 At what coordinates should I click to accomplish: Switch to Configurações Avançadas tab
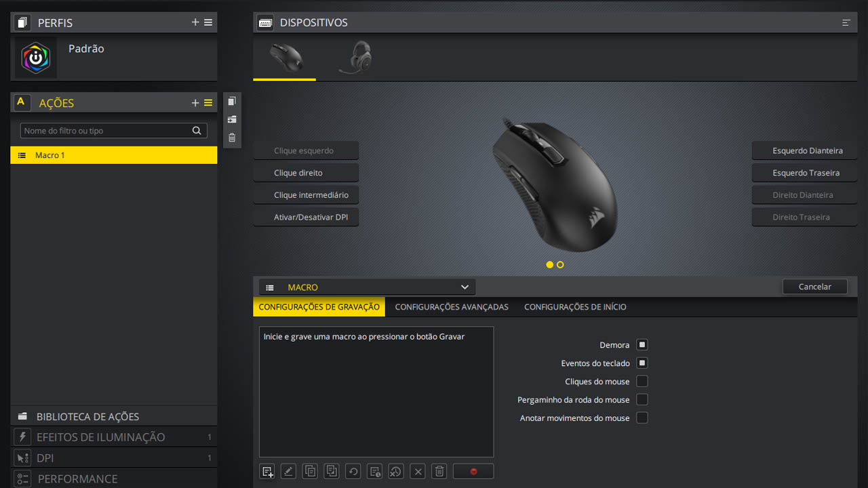tap(452, 307)
